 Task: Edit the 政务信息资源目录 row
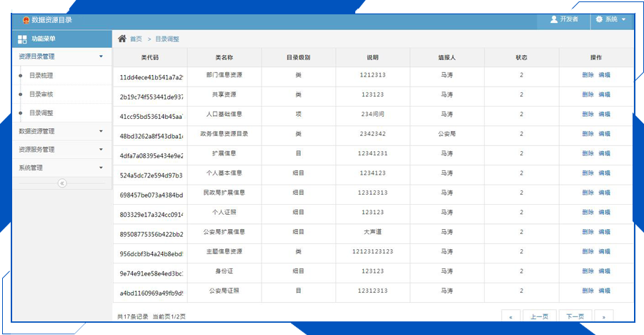(604, 134)
